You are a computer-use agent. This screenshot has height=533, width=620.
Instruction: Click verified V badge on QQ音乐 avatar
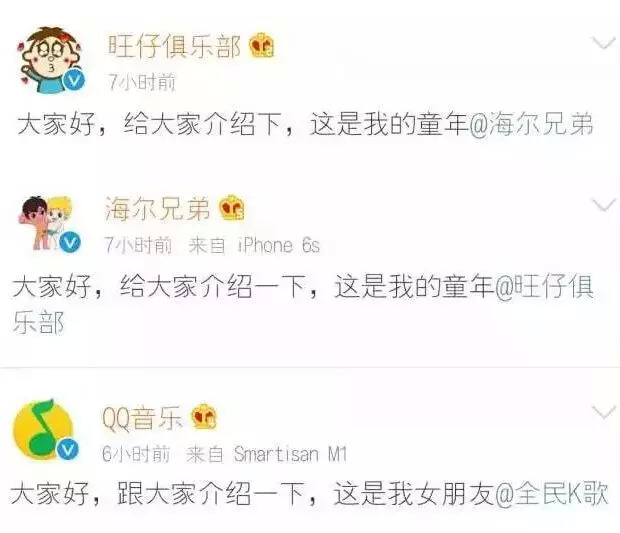(67, 450)
